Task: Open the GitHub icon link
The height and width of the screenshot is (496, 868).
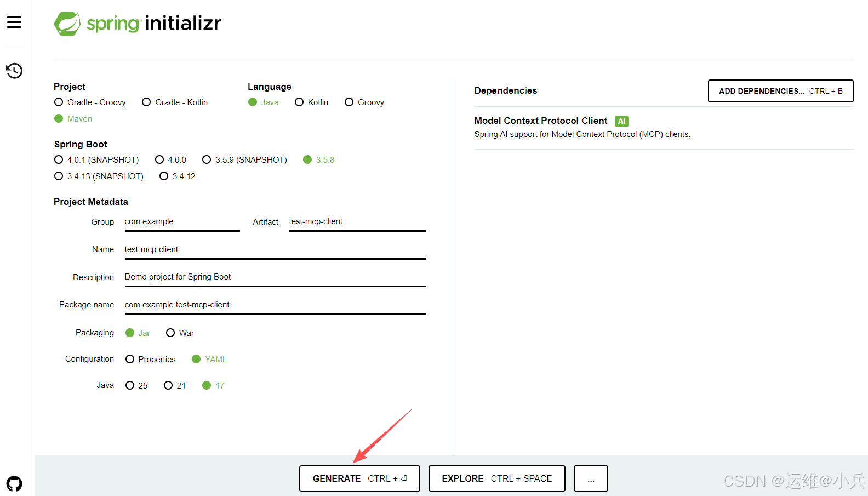Action: (14, 484)
